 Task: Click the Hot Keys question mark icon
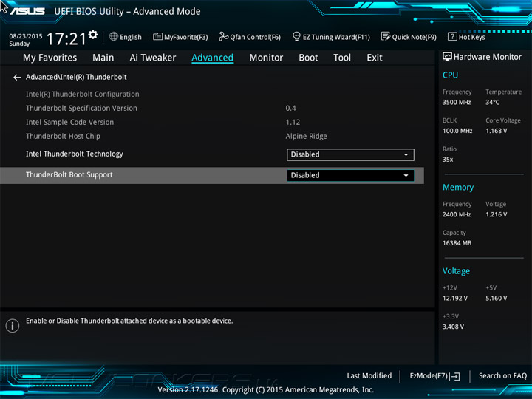(x=452, y=36)
